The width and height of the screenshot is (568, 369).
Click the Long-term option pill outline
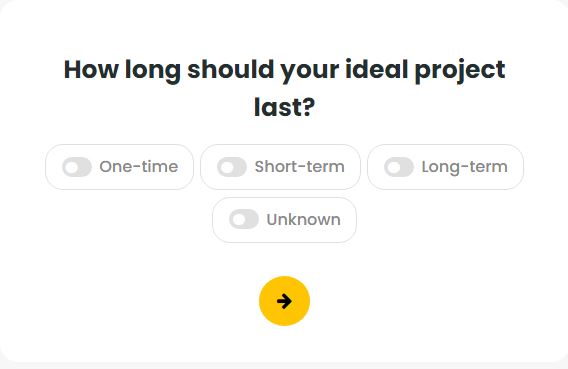(x=446, y=167)
